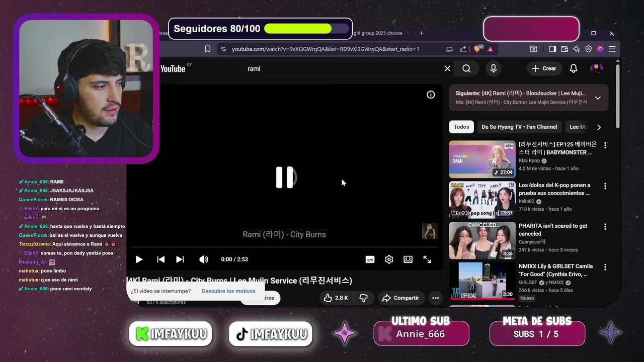Screen dimensions: 644x362
Task: Open Brave Rewards triangle icon
Action: [490, 49]
